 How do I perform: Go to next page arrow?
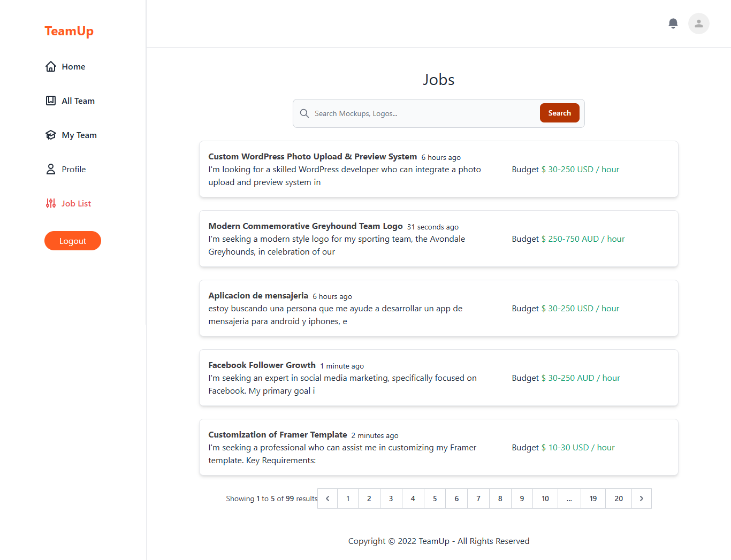point(642,498)
